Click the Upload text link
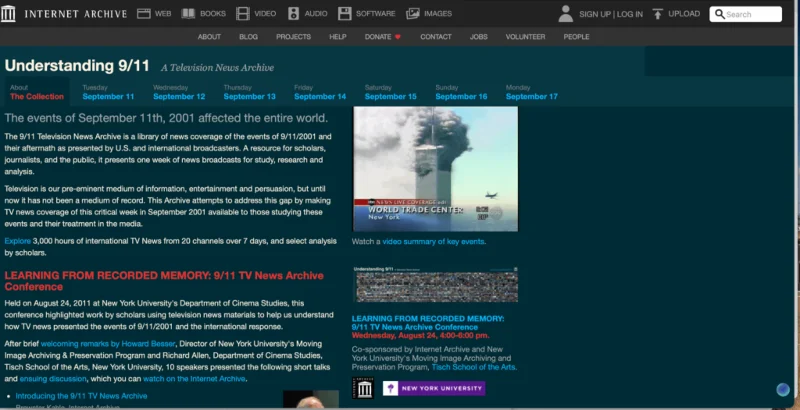This screenshot has height=410, width=800. (x=684, y=14)
